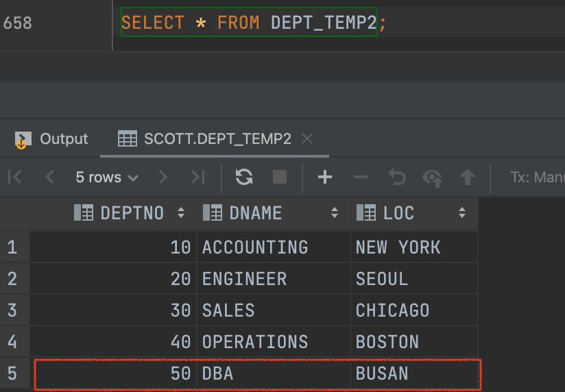Click DEPTNO value 30 cell

pyautogui.click(x=113, y=310)
